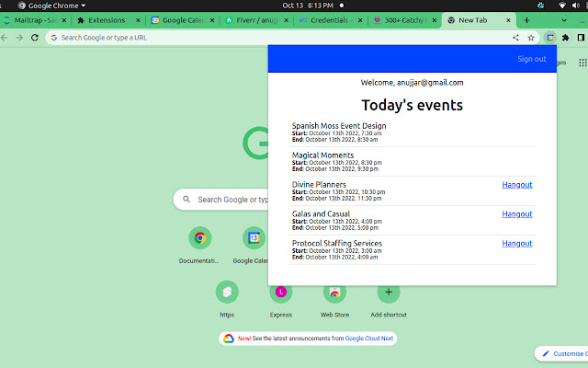This screenshot has height=368, width=588.
Task: Select the Spanish Moss Event Design event
Action: [x=339, y=126]
